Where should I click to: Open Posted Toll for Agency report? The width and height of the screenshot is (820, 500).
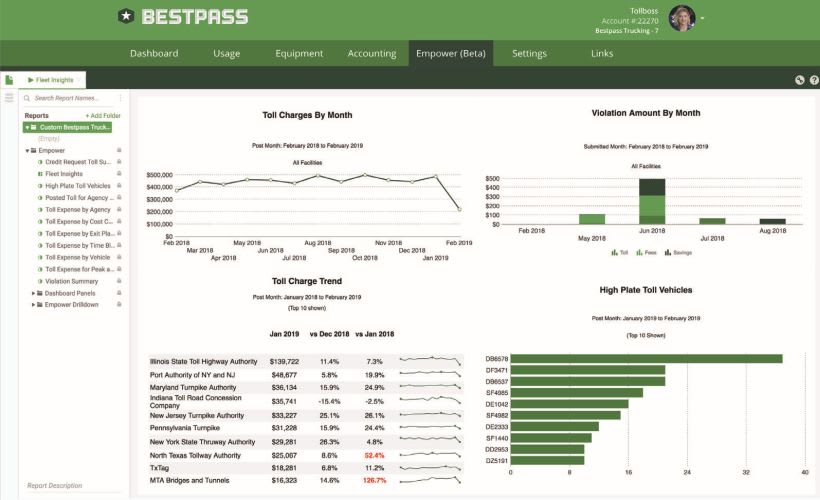tap(77, 198)
